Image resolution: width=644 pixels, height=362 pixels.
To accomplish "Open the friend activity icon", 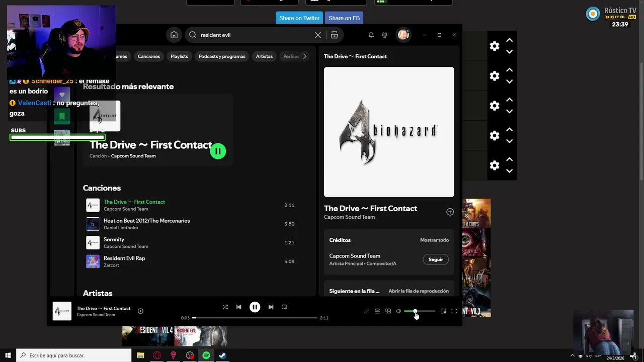I will coord(385,35).
